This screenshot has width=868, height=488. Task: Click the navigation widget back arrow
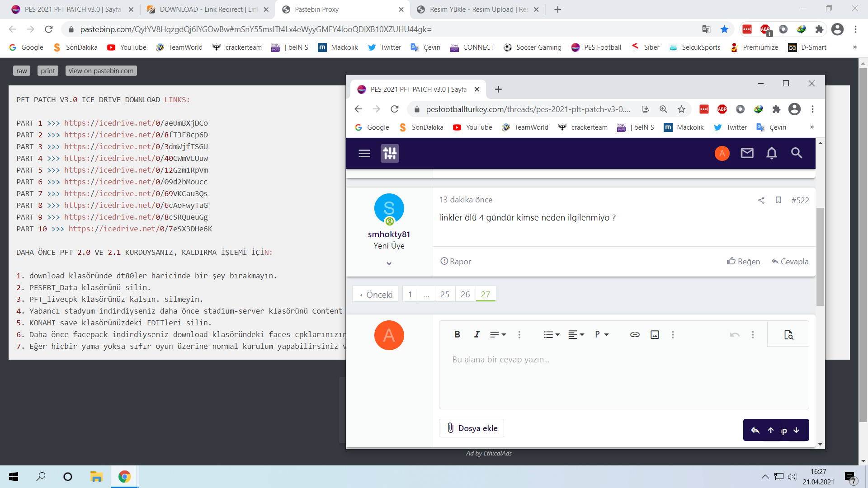pos(755,430)
